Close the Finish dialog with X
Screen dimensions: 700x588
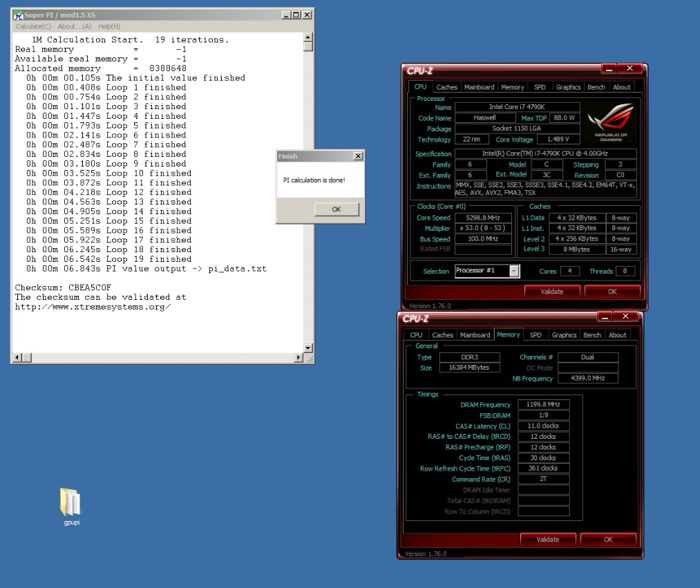click(x=358, y=156)
